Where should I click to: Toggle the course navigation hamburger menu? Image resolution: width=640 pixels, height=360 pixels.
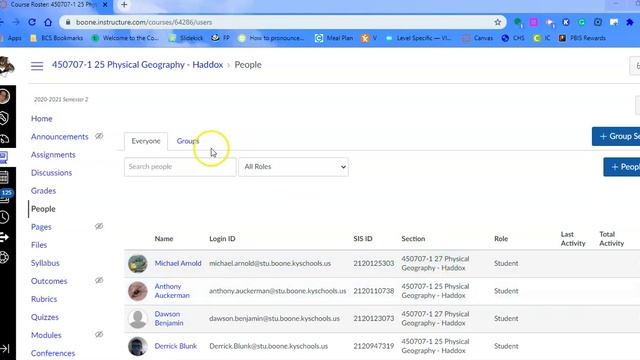pyautogui.click(x=37, y=66)
